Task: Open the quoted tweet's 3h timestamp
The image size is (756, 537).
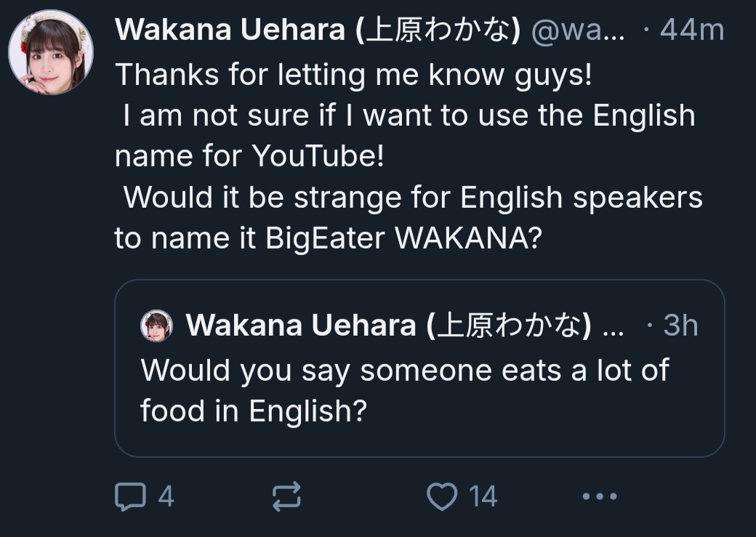Action: pos(679,326)
